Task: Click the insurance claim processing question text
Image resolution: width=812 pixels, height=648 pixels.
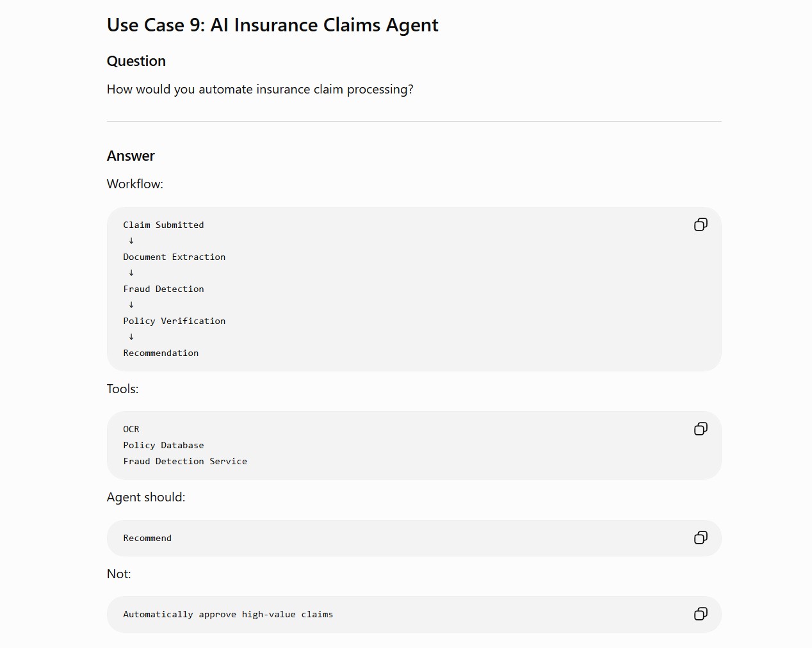Action: (x=260, y=89)
